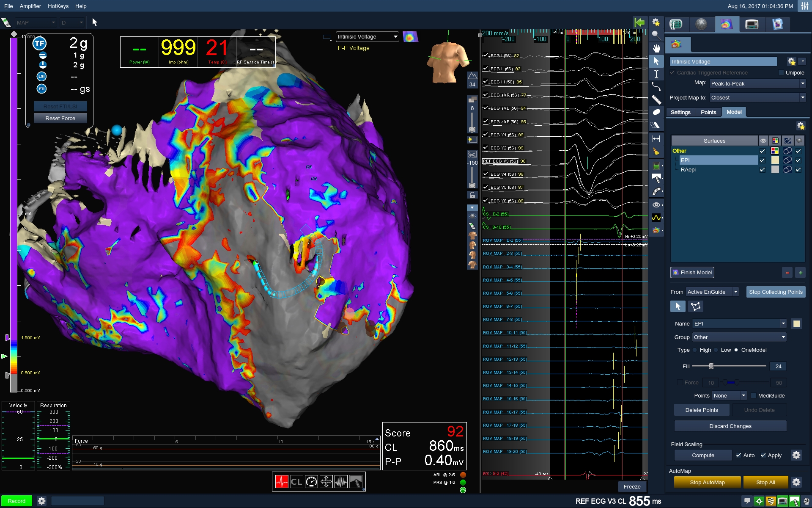This screenshot has height=508, width=812.
Task: Click the magnifier zoom tool
Action: click(656, 35)
